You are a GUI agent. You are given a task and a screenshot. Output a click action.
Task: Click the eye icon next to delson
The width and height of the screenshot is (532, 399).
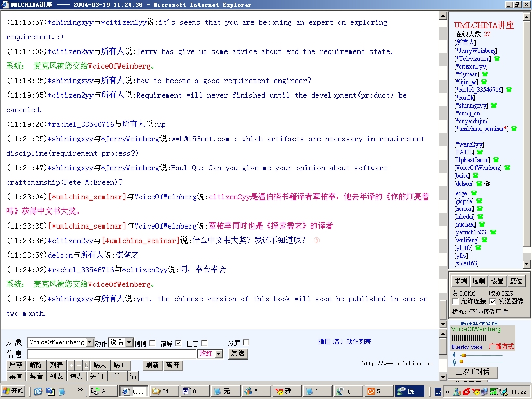click(x=487, y=184)
